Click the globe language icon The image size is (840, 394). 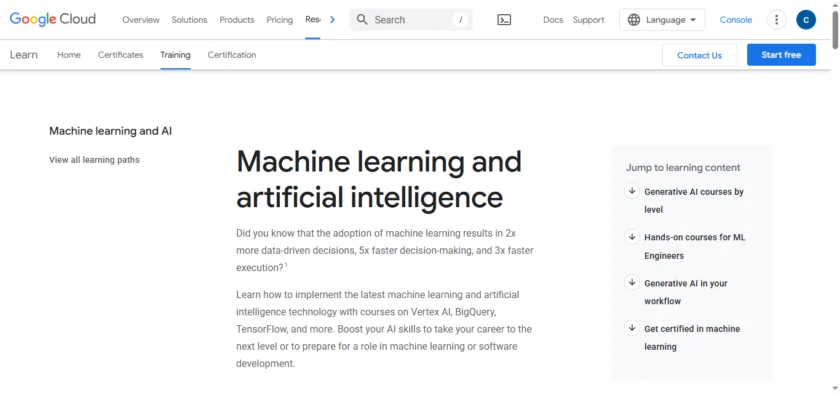click(634, 20)
